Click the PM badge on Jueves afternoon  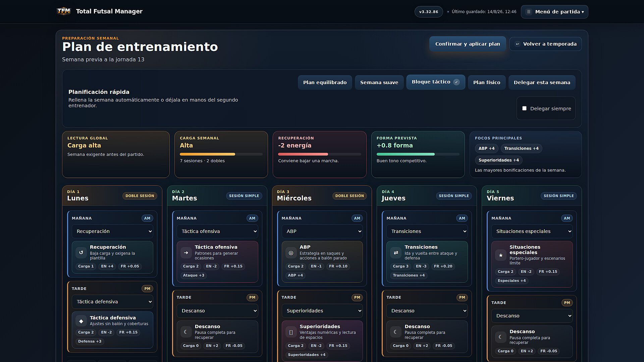(x=462, y=297)
